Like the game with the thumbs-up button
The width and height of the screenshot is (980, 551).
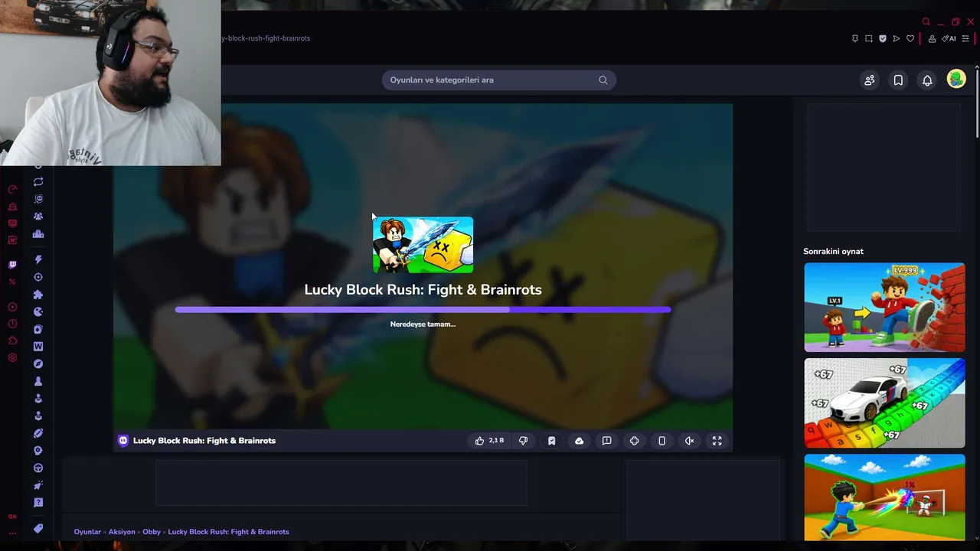click(489, 441)
